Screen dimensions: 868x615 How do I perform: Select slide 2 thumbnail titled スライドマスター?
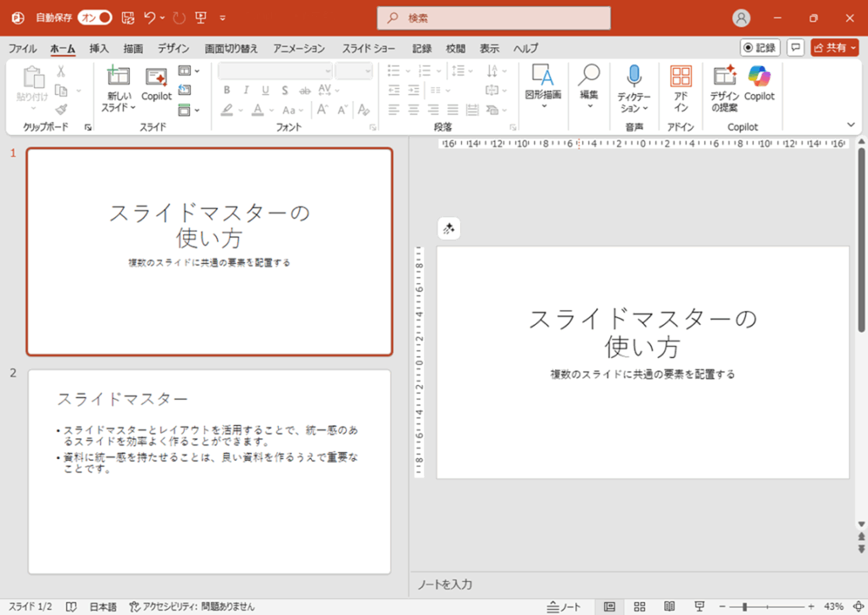pos(209,471)
